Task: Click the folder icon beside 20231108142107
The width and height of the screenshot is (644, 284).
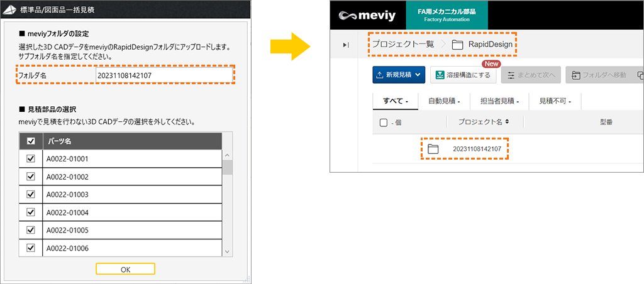Action: click(x=433, y=149)
